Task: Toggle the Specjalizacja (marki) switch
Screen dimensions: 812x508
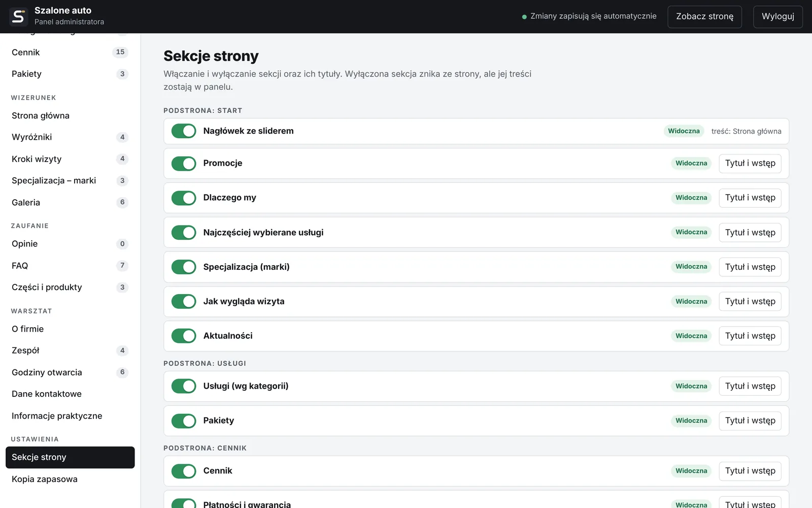Action: pos(184,267)
